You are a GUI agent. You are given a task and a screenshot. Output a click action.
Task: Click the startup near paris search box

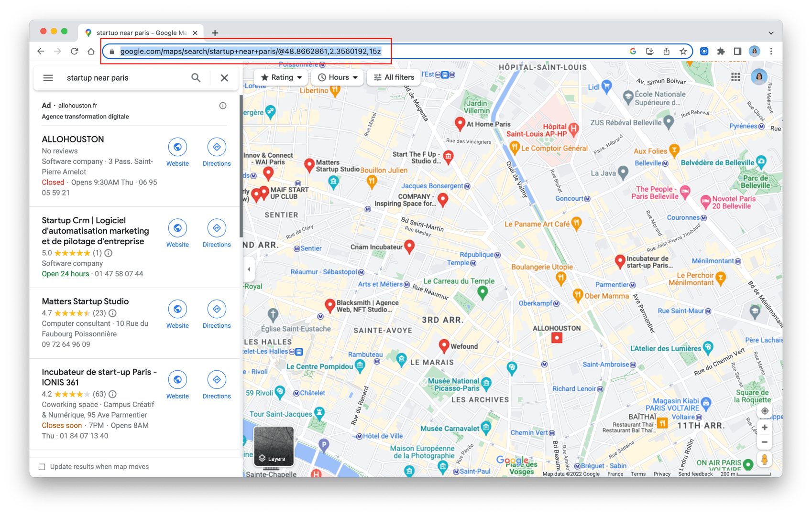click(124, 78)
